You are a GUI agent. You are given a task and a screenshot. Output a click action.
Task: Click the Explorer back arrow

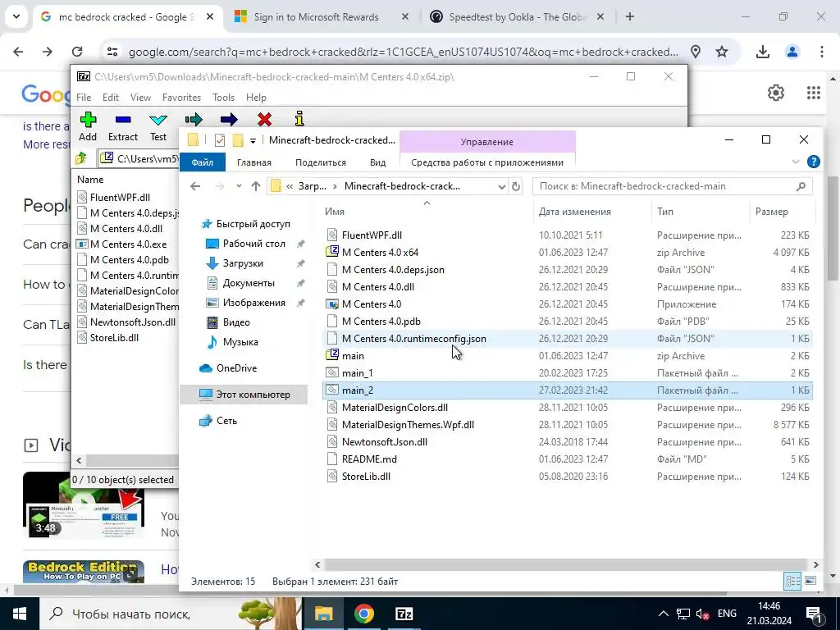(195, 186)
